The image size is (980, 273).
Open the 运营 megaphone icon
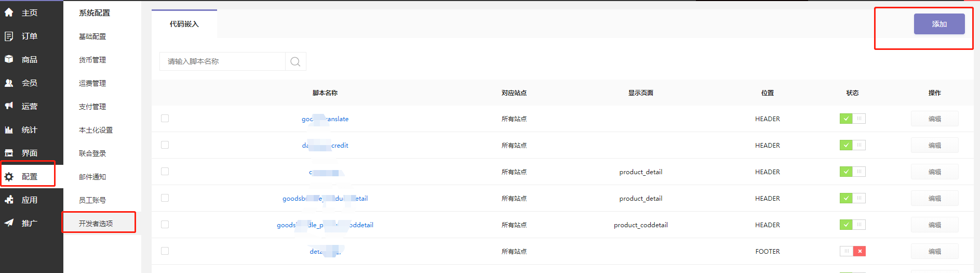point(9,106)
